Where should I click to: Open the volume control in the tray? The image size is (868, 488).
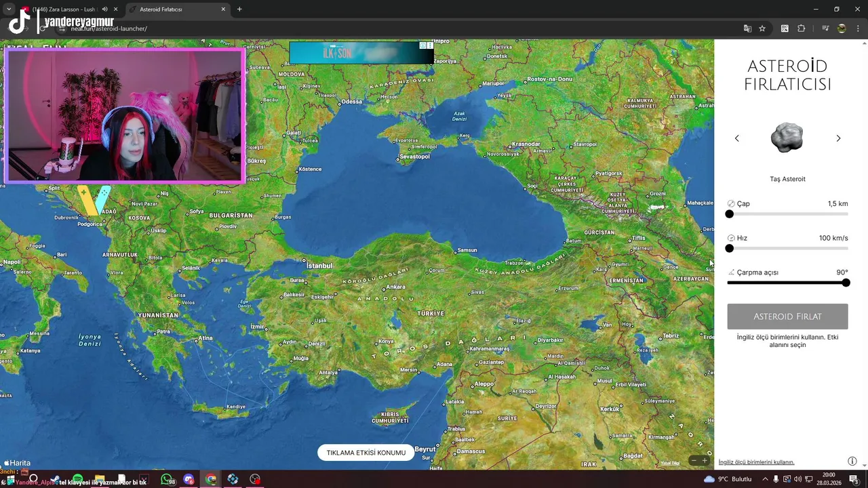pyautogui.click(x=797, y=479)
